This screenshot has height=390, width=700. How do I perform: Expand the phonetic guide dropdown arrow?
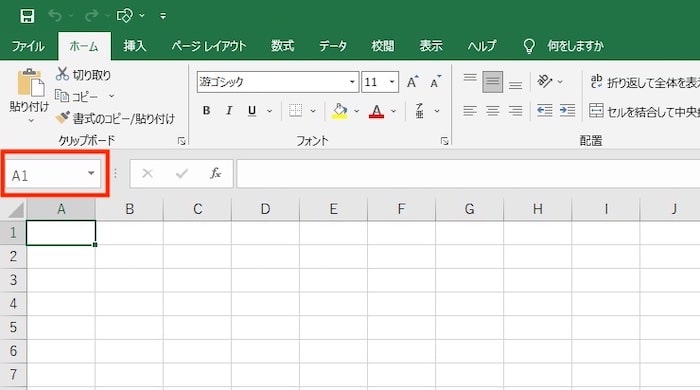click(437, 111)
